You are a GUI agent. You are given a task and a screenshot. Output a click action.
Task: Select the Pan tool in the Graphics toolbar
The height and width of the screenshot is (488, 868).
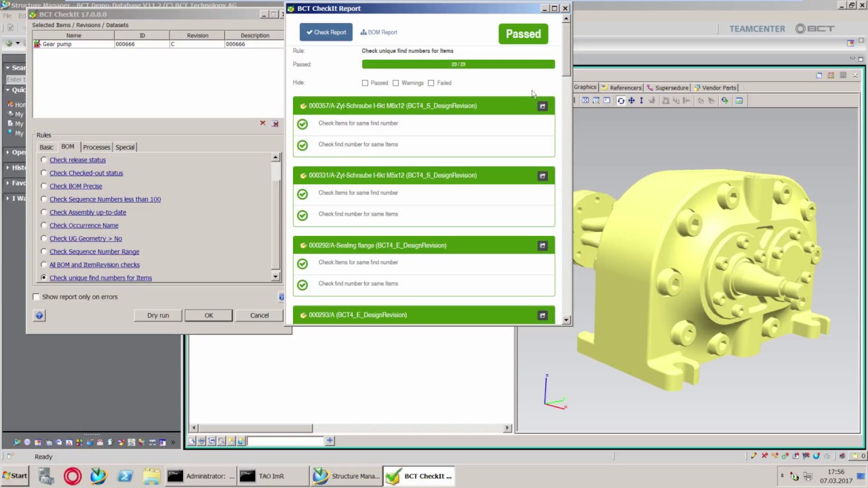coord(631,101)
